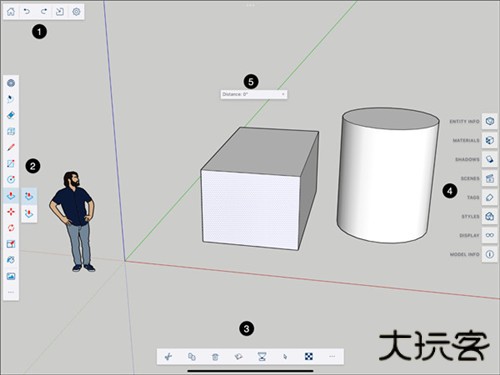Choose the highlighted Push/Pull variant in flyout
500x375 pixels.
point(29,196)
